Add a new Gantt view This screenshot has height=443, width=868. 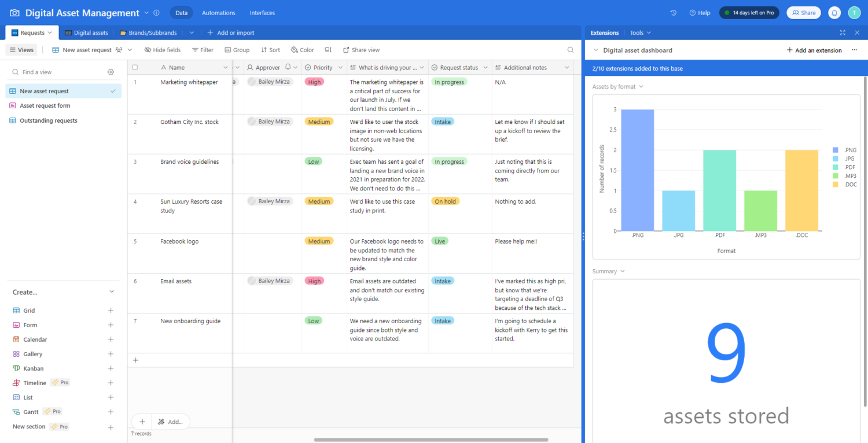111,412
